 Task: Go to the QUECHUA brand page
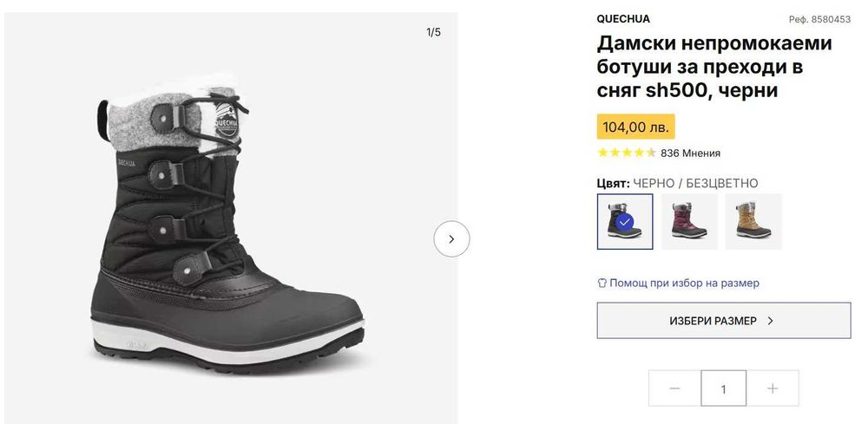tap(622, 19)
